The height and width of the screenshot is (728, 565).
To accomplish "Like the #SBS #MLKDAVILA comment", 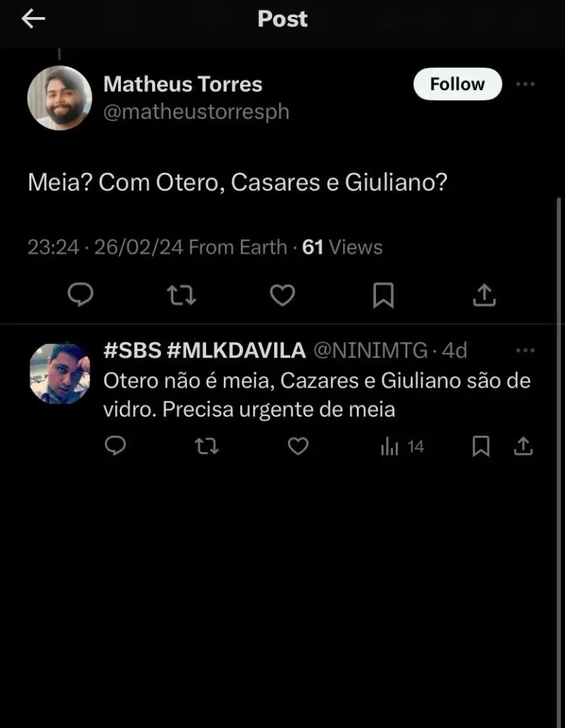I will (298, 446).
